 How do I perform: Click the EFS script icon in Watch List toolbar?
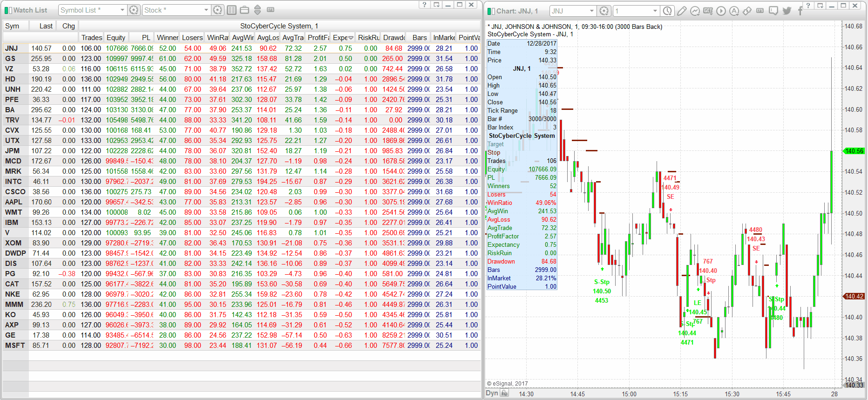pos(271,9)
